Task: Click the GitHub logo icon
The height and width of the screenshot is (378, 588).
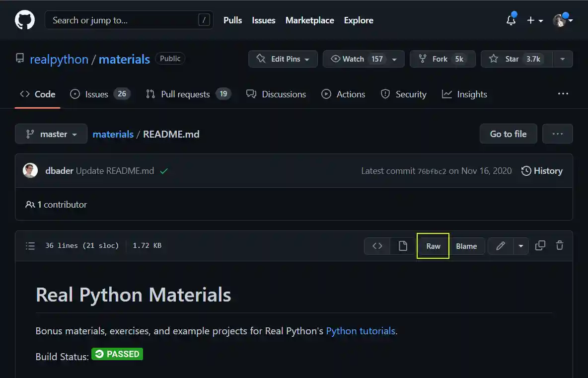Action: 24,20
